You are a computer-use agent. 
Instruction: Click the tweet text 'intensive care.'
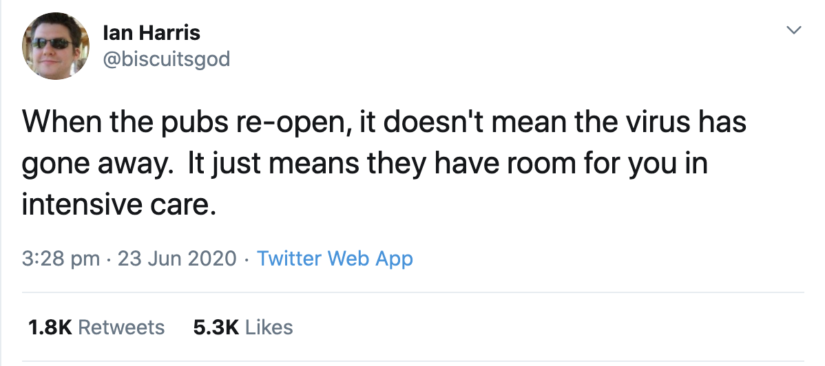click(119, 204)
